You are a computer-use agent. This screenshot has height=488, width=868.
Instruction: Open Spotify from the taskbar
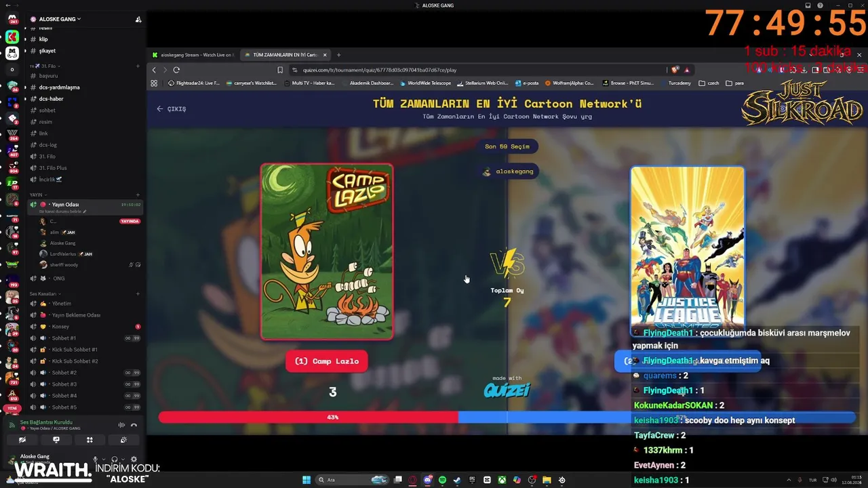point(442,480)
